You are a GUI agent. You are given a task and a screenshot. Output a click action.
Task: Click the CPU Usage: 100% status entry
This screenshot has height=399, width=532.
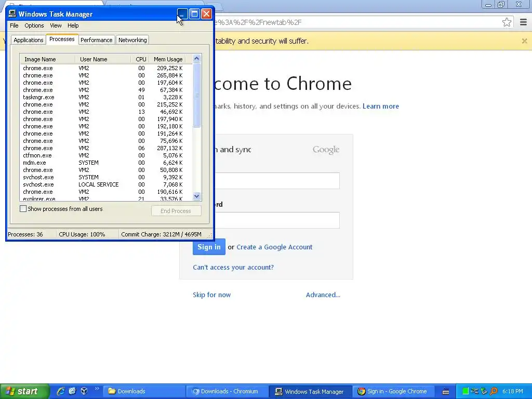click(x=82, y=234)
